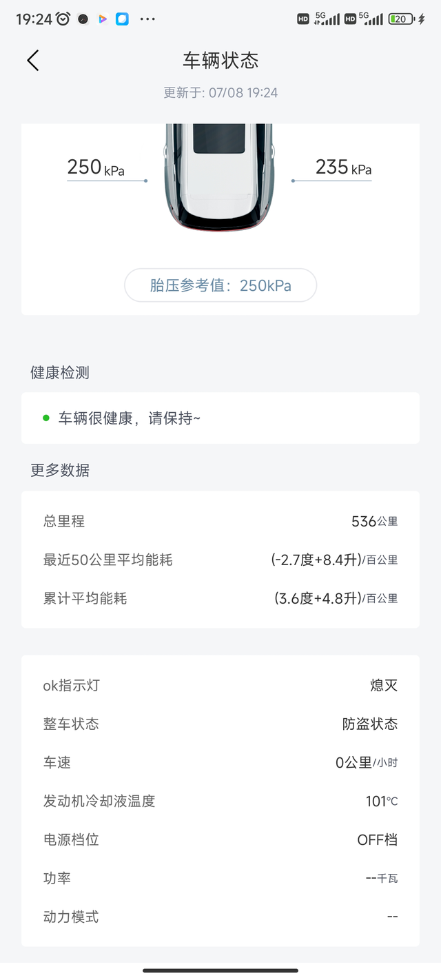Tap the bottom home indicator bar

pos(220,970)
